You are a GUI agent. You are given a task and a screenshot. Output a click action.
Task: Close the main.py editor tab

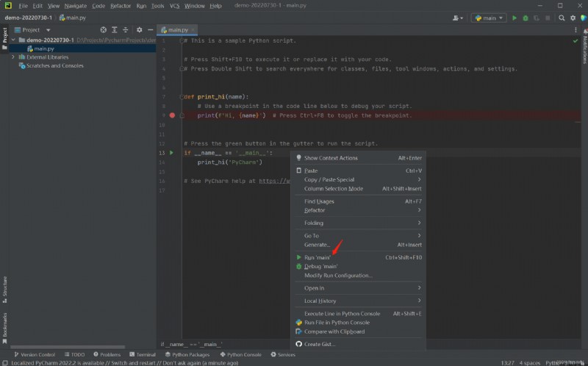[193, 30]
